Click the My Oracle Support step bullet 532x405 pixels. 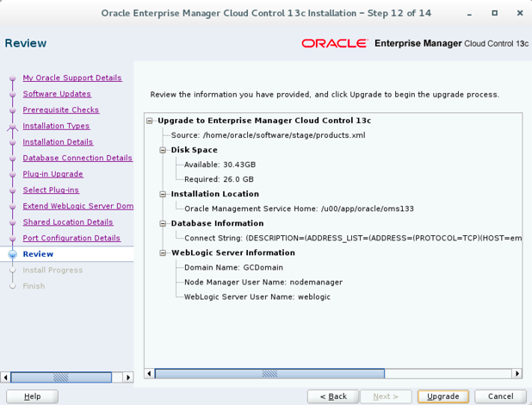13,78
